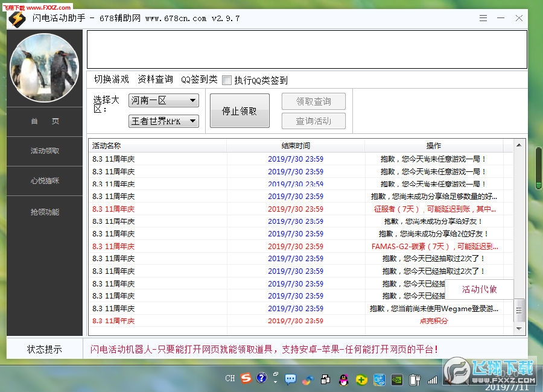Click the 领取查询 button

click(313, 101)
